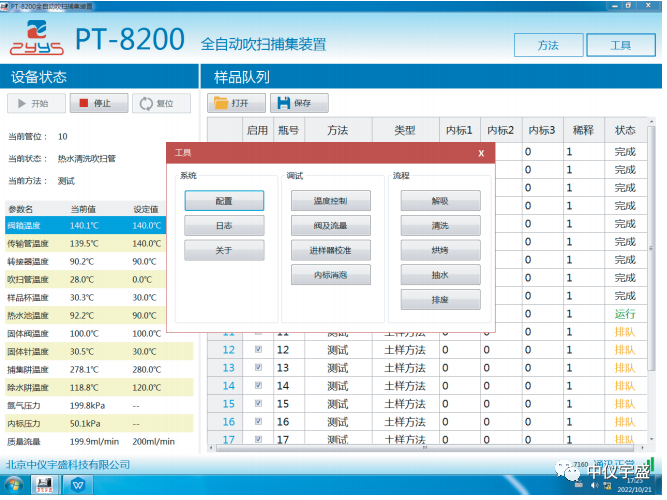This screenshot has width=667, height=500.
Task: Toggle the 启用 checkbox in row 12
Action: (x=258, y=350)
